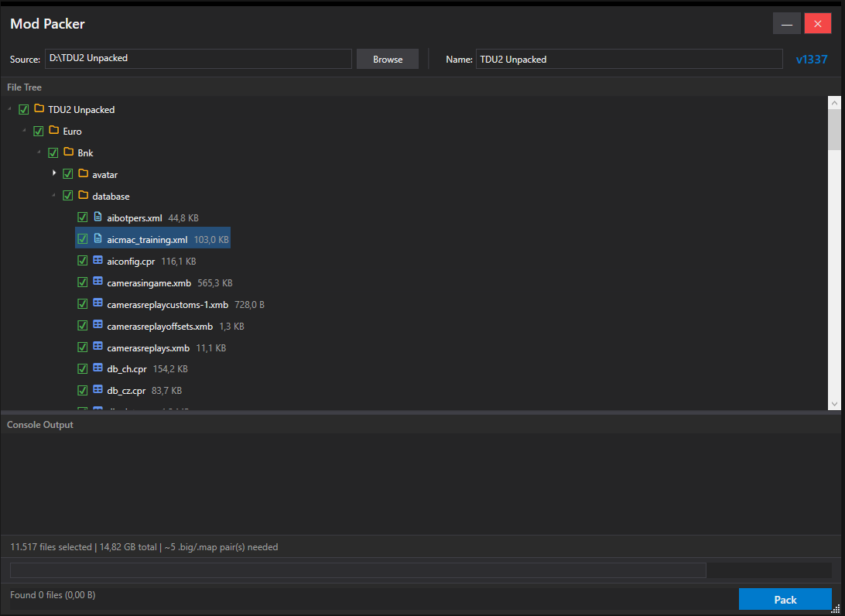Select the camerasreplaycustoms-1.xmb file name
This screenshot has width=845, height=616.
coord(168,304)
